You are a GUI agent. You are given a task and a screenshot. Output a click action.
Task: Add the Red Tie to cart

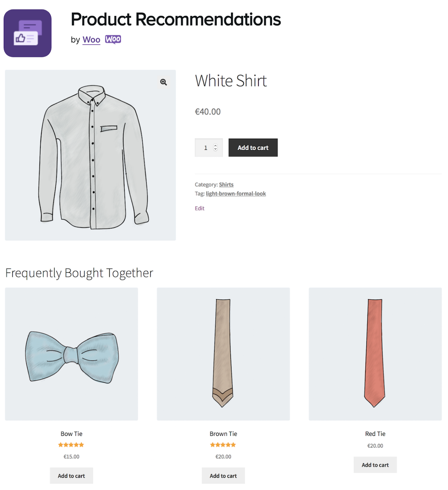tap(375, 465)
